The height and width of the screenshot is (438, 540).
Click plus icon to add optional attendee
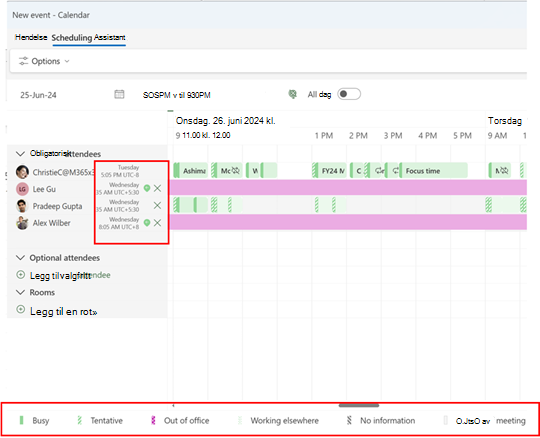click(x=21, y=275)
